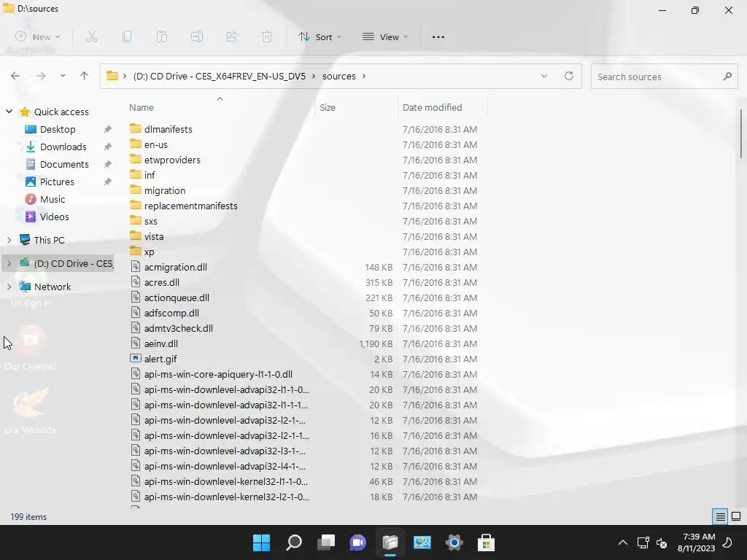The height and width of the screenshot is (560, 747).
Task: Switch to large icons view in status bar
Action: 736,516
